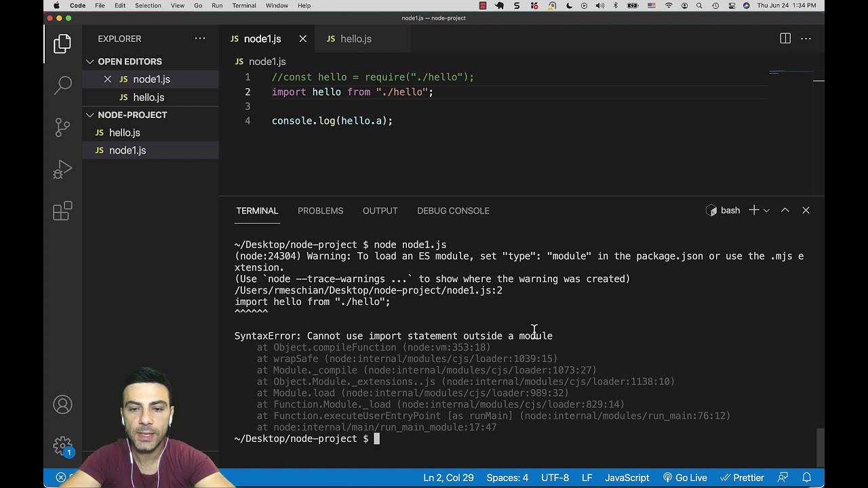
Task: Maximize the terminal panel size
Action: (x=785, y=210)
